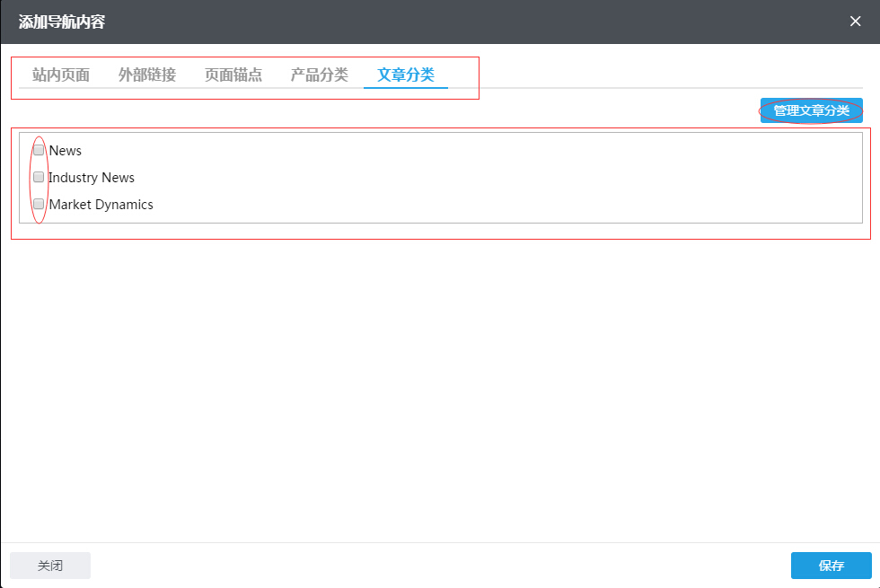The height and width of the screenshot is (588, 880).
Task: Switch to the 站内页面 tab
Action: 61,75
